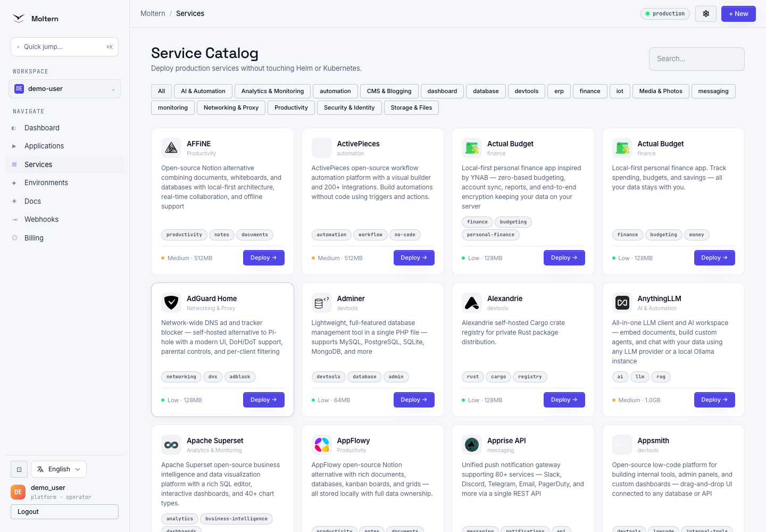The image size is (766, 532).
Task: Click the registry tag on Alexandrie
Action: click(x=530, y=377)
